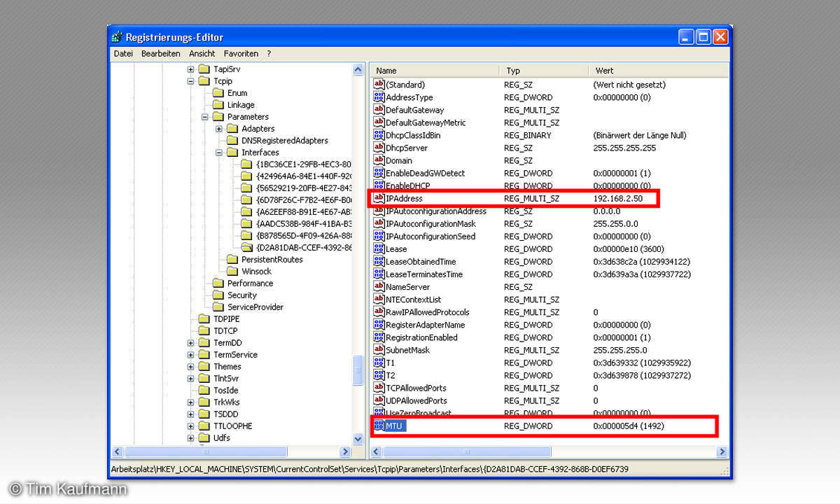Screen dimensions: 840x504
Task: Click the binary icon of EnableDeadGWDetect
Action: [379, 173]
